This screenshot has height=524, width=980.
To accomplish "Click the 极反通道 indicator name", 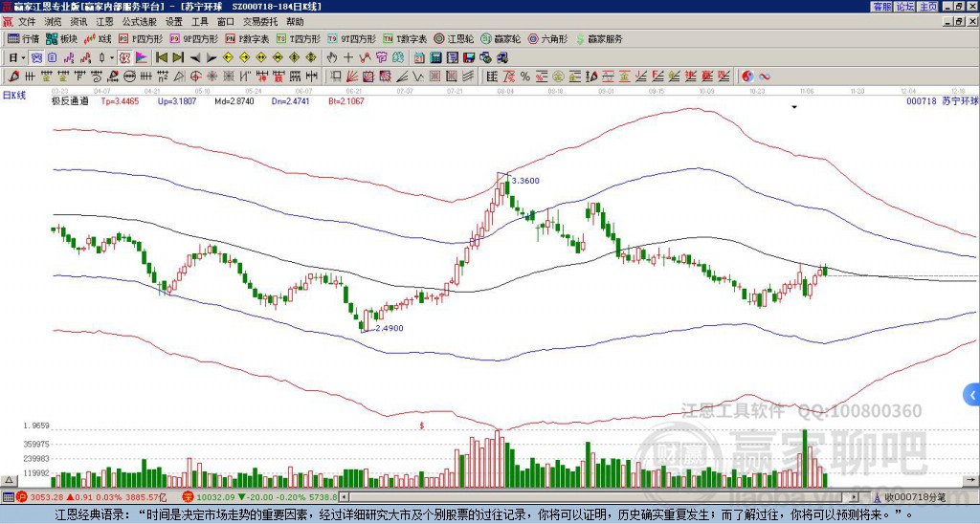I will point(70,100).
